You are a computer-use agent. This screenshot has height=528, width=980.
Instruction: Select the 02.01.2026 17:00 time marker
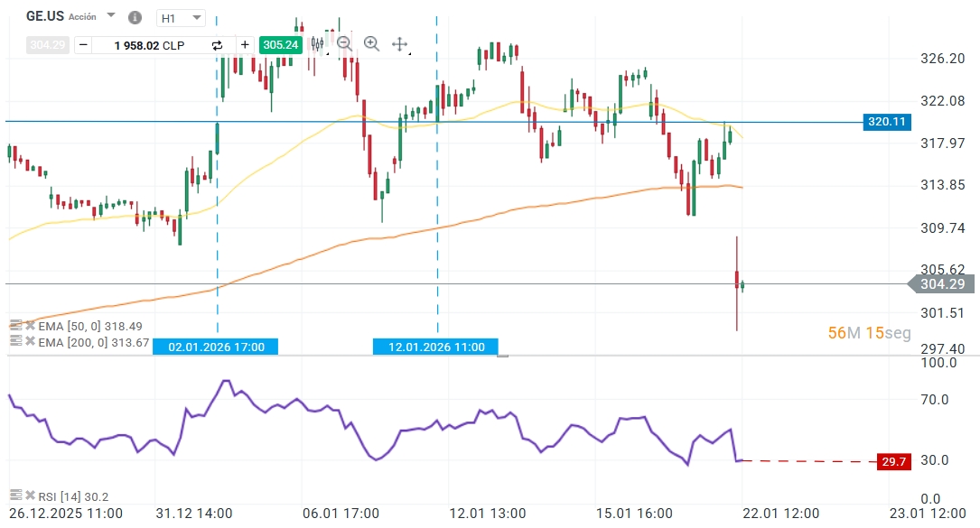[216, 347]
